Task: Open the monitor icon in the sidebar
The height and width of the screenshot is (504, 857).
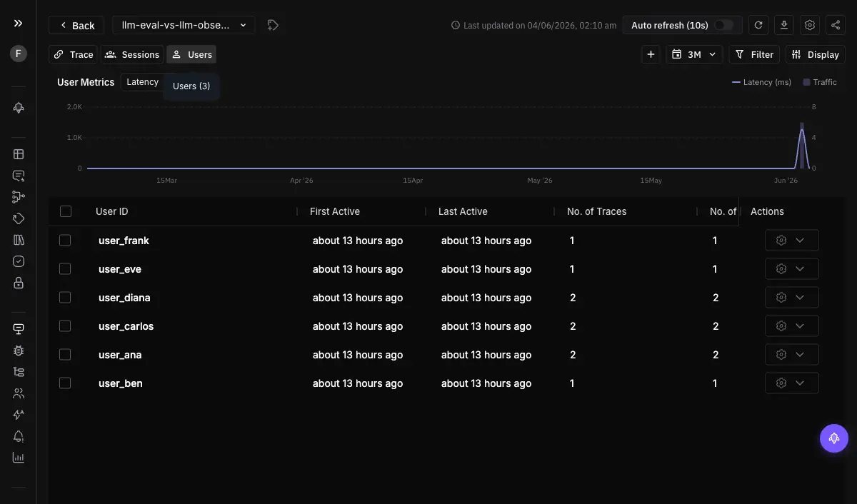Action: [x=19, y=329]
